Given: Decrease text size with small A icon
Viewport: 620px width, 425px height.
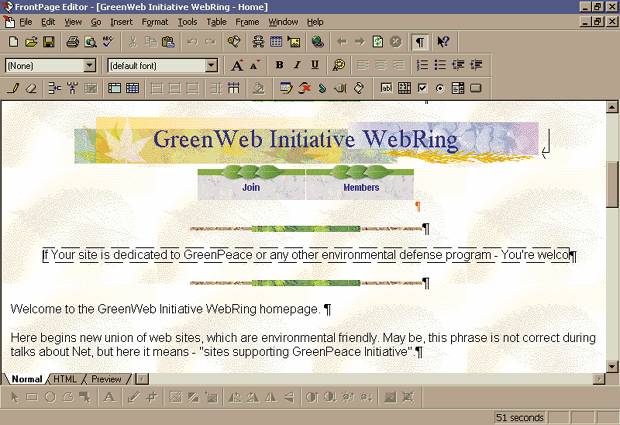Looking at the screenshot, I should coord(255,65).
